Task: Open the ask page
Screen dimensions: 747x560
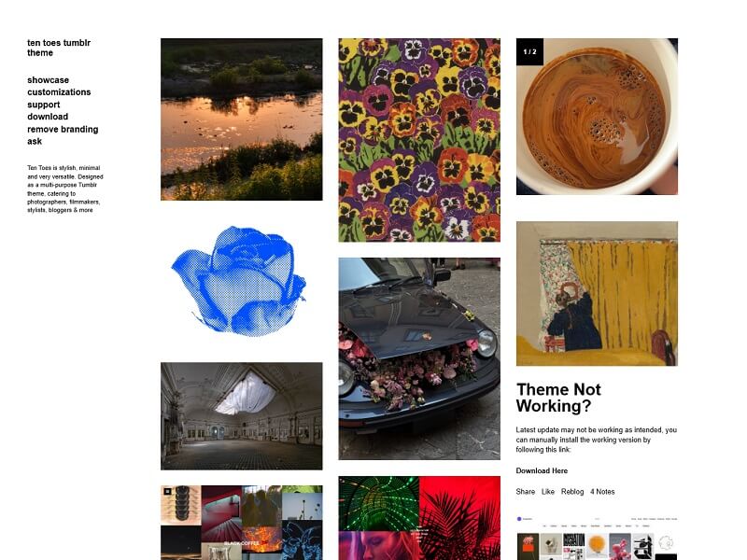Action: point(35,142)
